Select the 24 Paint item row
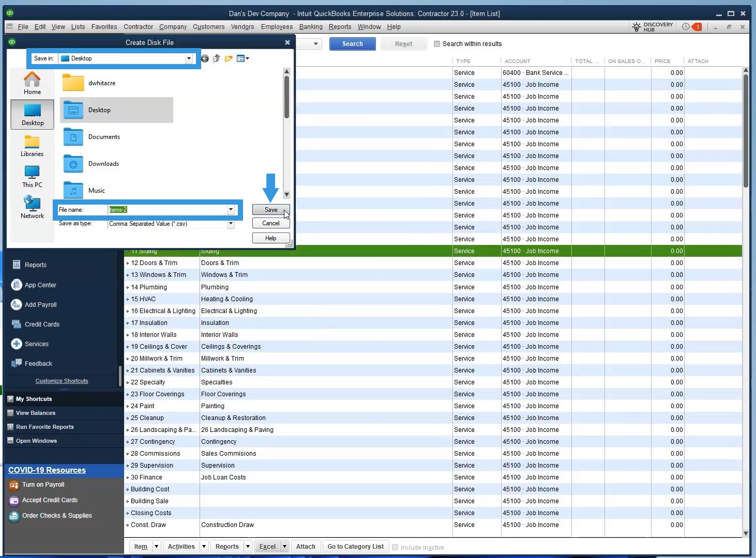756x558 pixels. pos(433,406)
